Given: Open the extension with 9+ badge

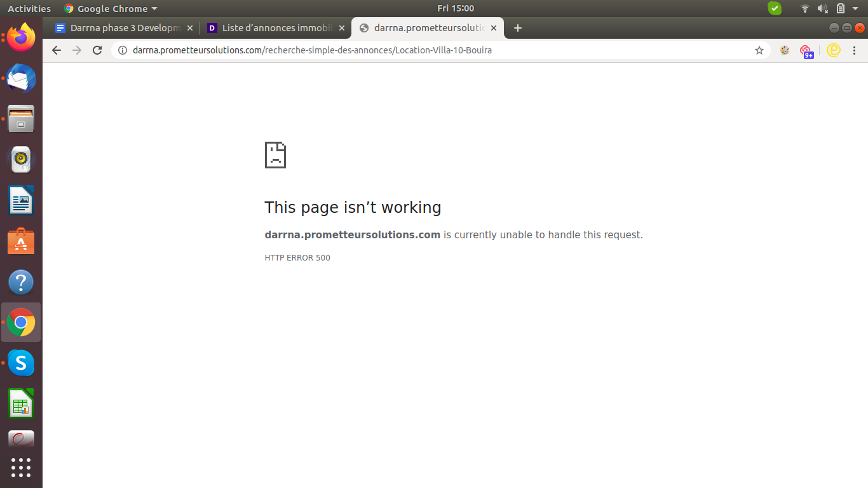Looking at the screenshot, I should (x=806, y=51).
